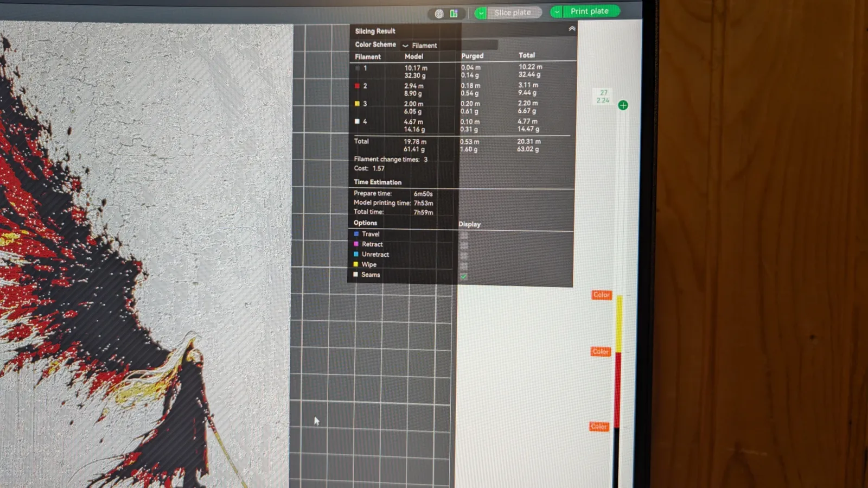Image resolution: width=868 pixels, height=488 pixels.
Task: Click the Color marker between yellow and red segments
Action: click(x=601, y=352)
